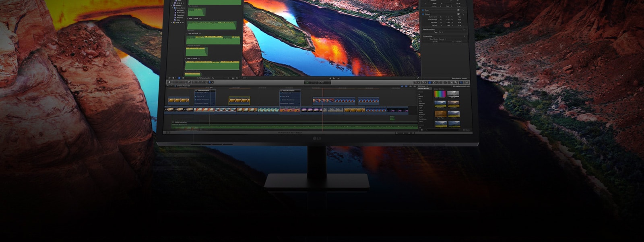Select the yellow-outlined connected clip in timeline
The width and height of the screenshot is (644, 242).
[239, 100]
